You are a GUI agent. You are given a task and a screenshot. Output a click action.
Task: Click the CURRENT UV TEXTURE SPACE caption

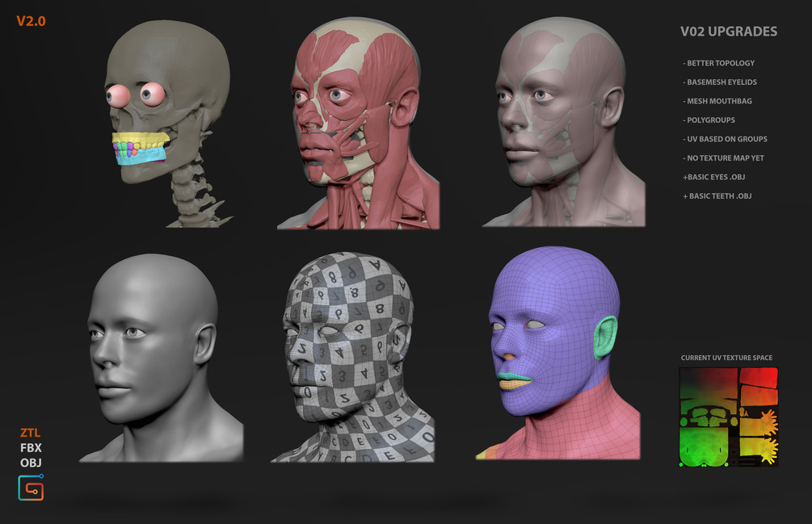(726, 358)
